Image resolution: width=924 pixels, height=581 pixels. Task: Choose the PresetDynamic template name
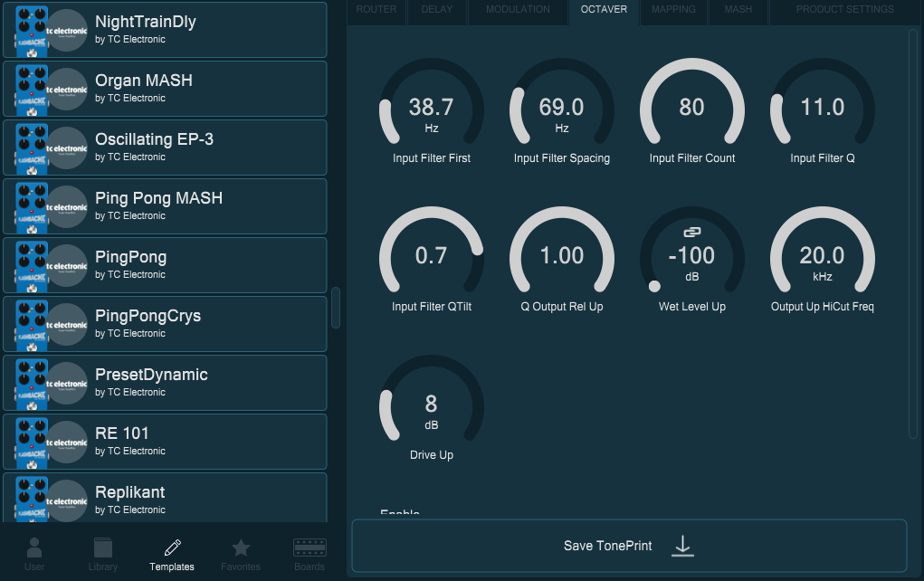click(x=151, y=375)
